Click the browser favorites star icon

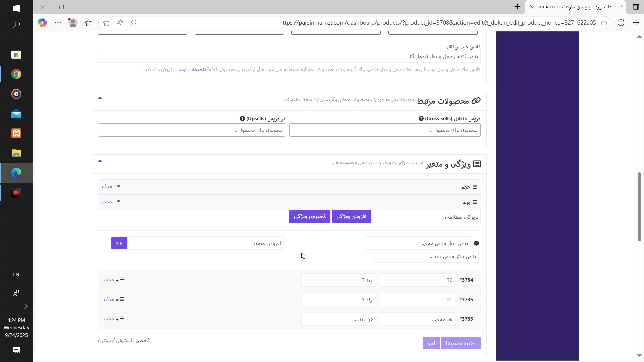point(106,23)
